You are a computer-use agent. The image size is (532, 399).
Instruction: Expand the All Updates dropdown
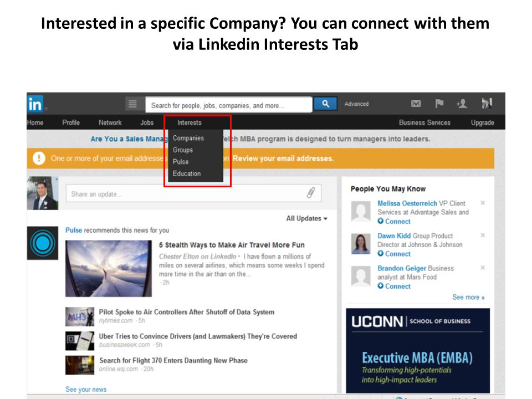(x=306, y=218)
